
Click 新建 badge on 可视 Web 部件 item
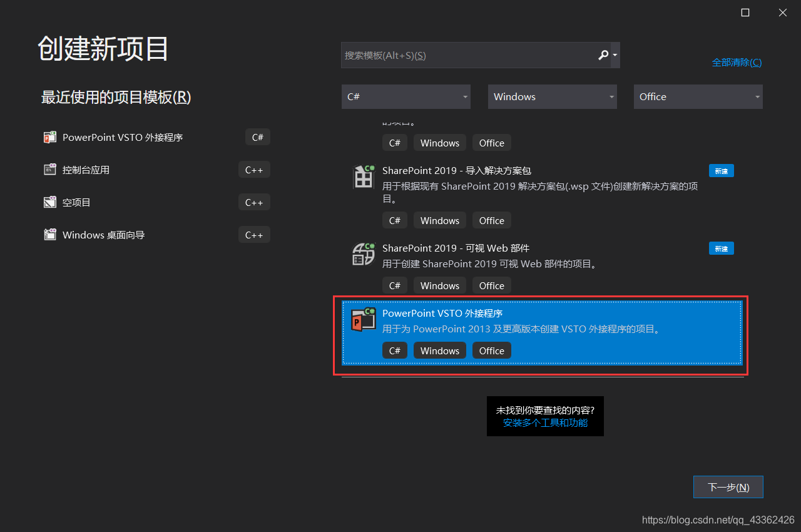click(x=722, y=248)
